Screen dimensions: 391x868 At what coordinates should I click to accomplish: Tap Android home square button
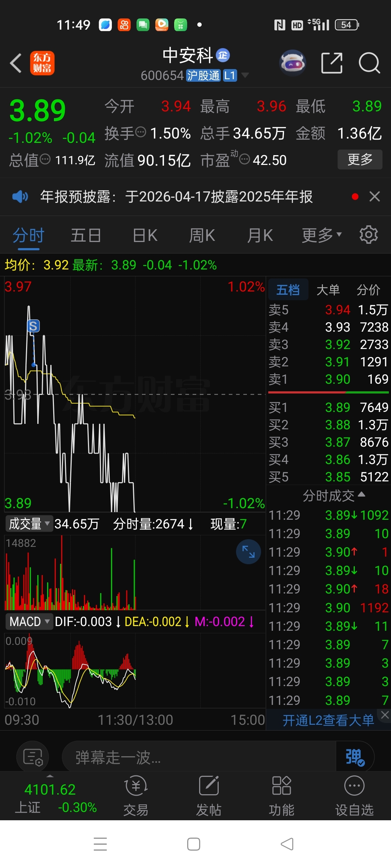click(x=194, y=844)
